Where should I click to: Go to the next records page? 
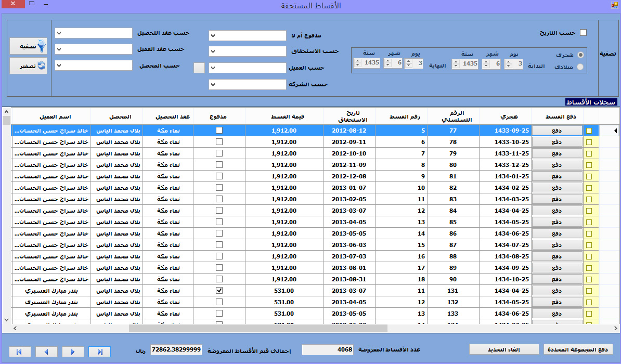coord(73,352)
